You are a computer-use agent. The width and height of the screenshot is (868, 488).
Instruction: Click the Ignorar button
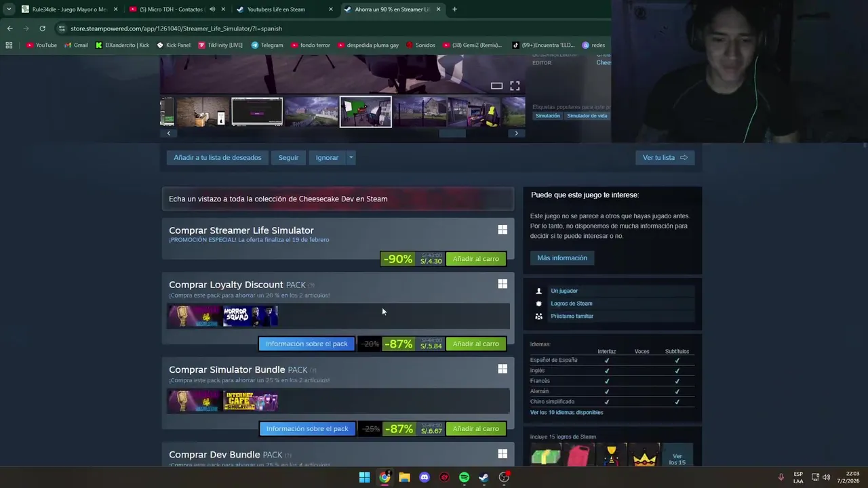(x=327, y=158)
